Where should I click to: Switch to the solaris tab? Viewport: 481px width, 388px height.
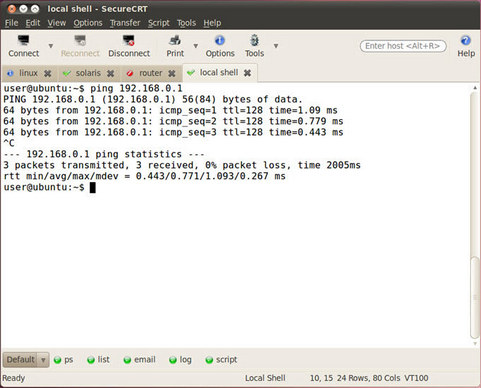pos(88,73)
